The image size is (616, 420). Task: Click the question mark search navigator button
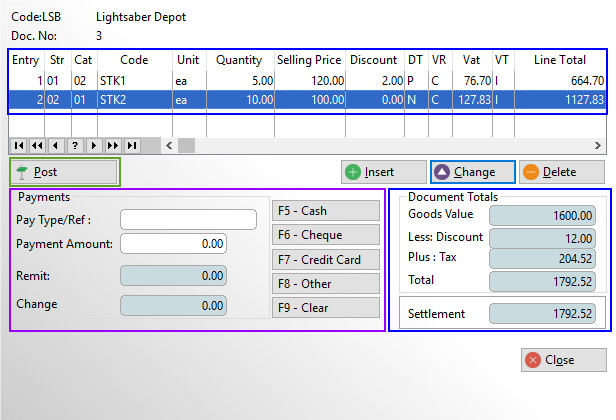[x=75, y=145]
